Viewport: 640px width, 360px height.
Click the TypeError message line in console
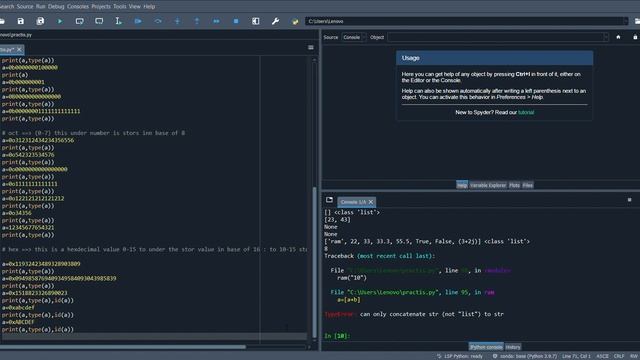(414, 314)
